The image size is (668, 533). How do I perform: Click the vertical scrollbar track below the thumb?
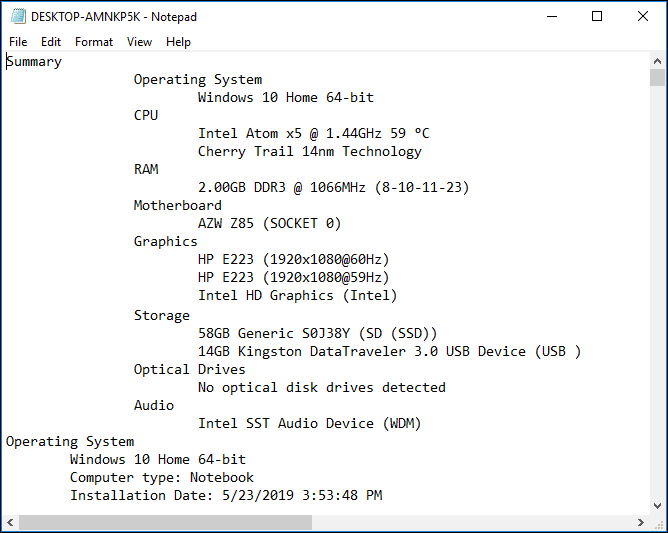pos(657,300)
